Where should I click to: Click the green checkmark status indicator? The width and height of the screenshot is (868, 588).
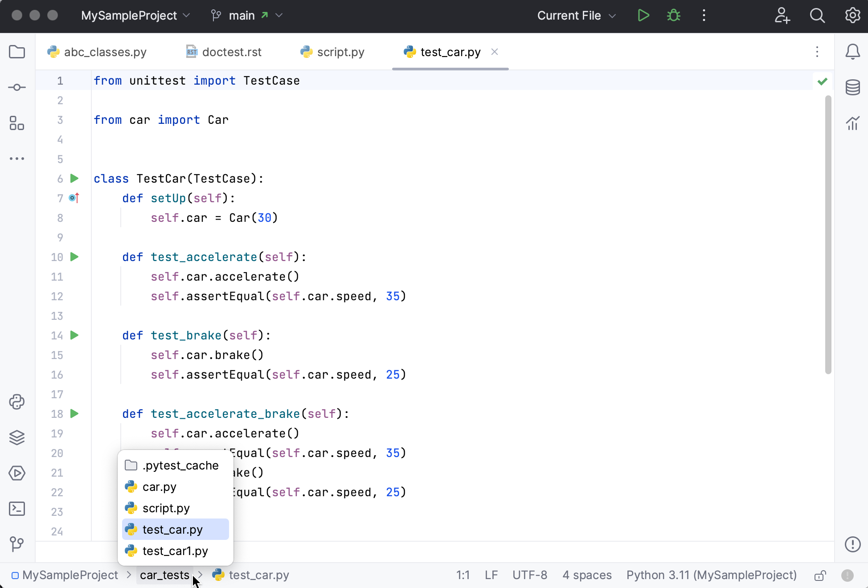coord(822,81)
